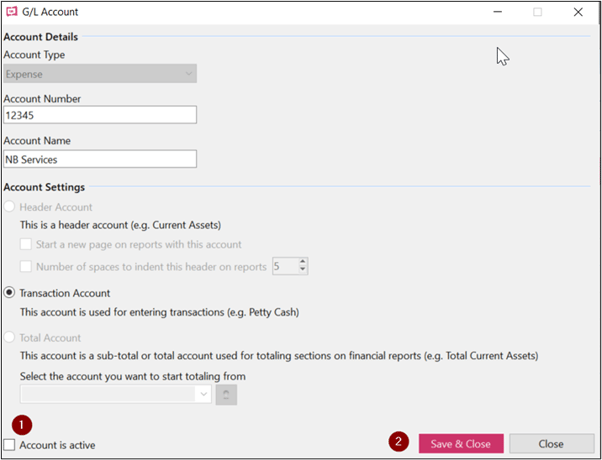Image resolution: width=602 pixels, height=460 pixels.
Task: Maximize the G/L Account window
Action: coord(538,12)
